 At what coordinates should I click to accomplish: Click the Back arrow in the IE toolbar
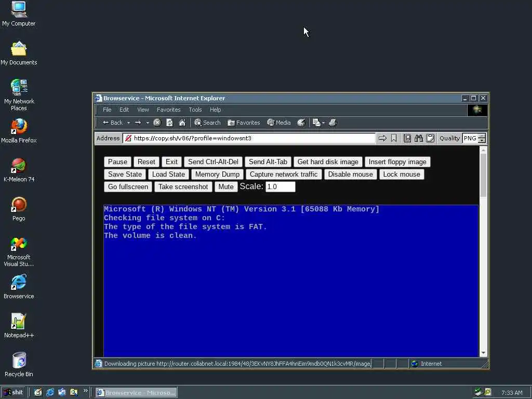pos(112,123)
